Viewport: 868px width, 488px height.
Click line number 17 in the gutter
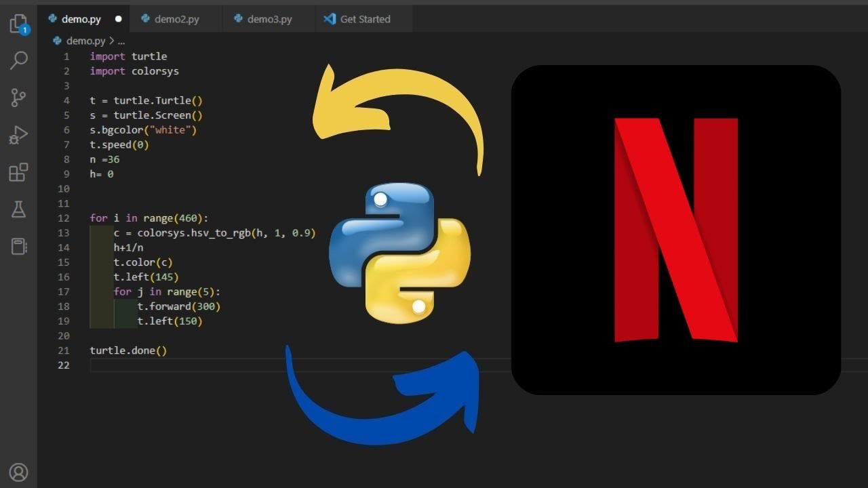click(64, 291)
